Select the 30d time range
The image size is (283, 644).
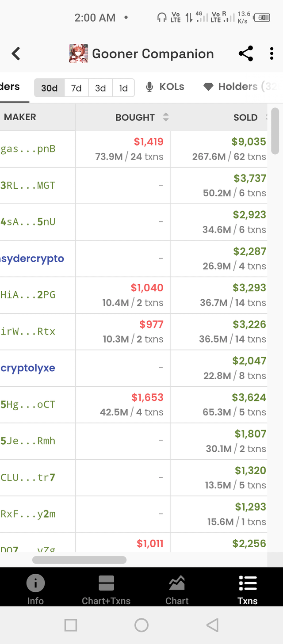tap(50, 88)
